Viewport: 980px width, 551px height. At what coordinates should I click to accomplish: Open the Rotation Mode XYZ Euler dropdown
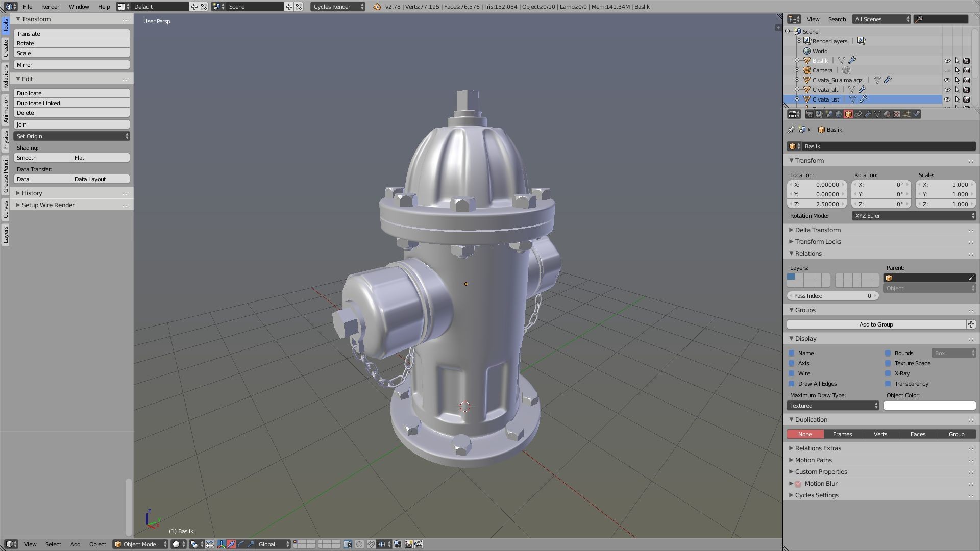(x=914, y=216)
